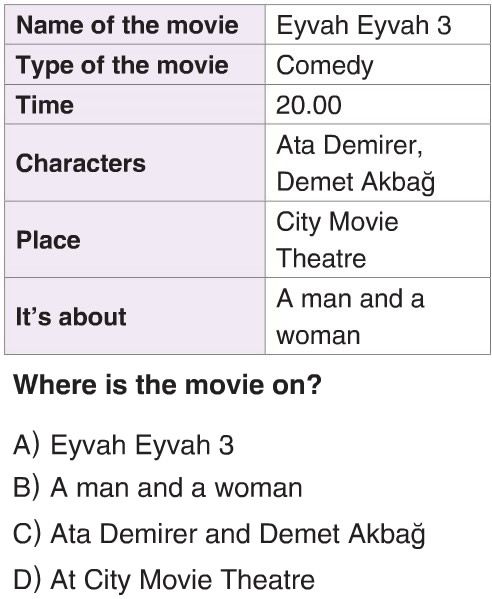Choose option C Ata Demirer and Demet Akbağ
This screenshot has height=599, width=492.
[x=219, y=534]
